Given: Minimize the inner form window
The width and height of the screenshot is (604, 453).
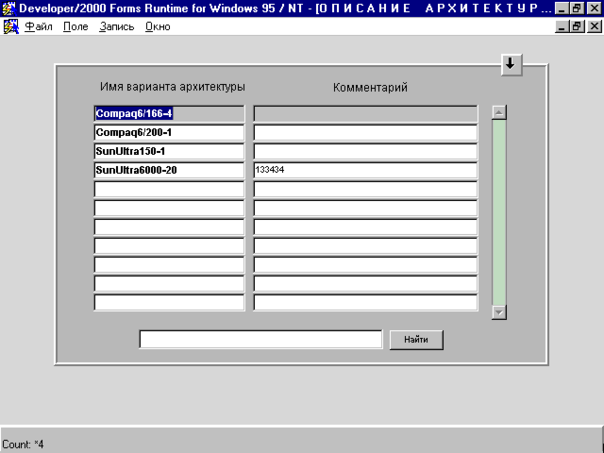Looking at the screenshot, I should pos(562,27).
